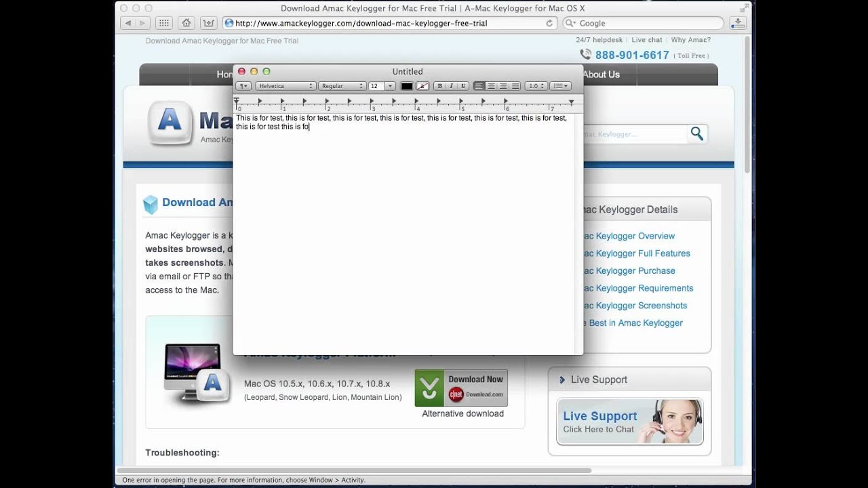Image resolution: width=868 pixels, height=488 pixels.
Task: Click the Amac website search magnifier button
Action: pos(696,134)
